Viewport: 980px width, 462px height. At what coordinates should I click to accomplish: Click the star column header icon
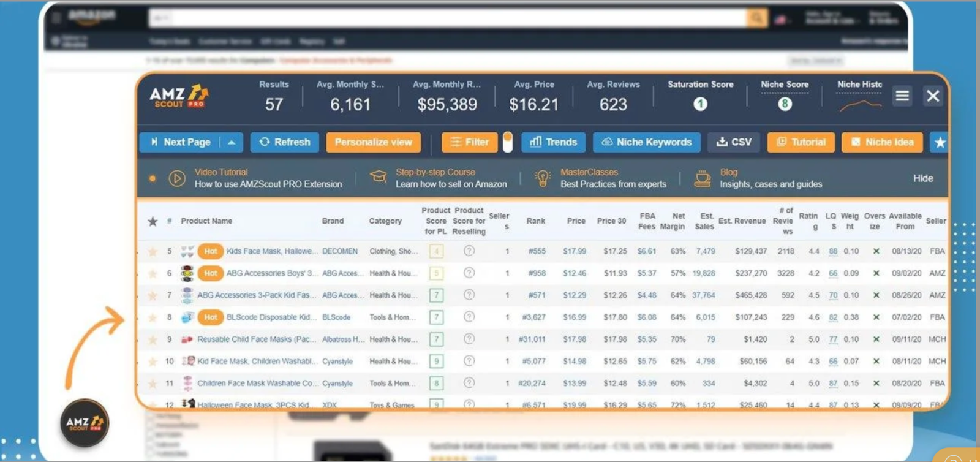[153, 221]
